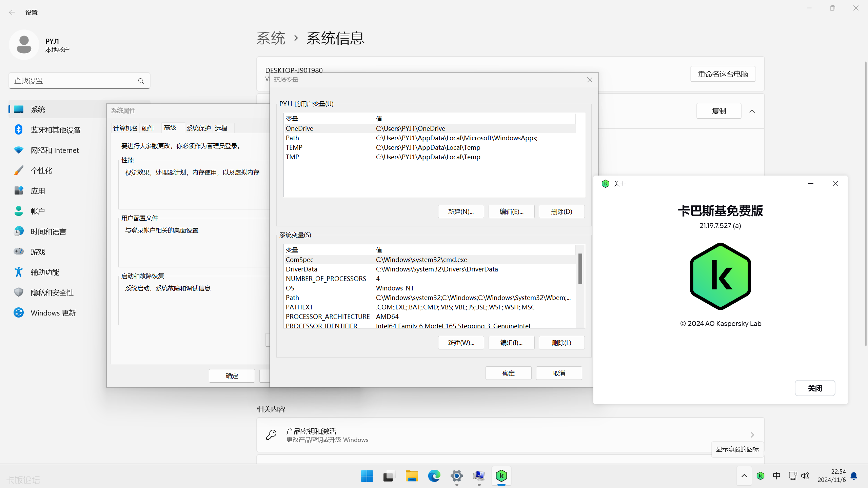Switch to 计算机名 tab in 系统属性

click(x=125, y=128)
